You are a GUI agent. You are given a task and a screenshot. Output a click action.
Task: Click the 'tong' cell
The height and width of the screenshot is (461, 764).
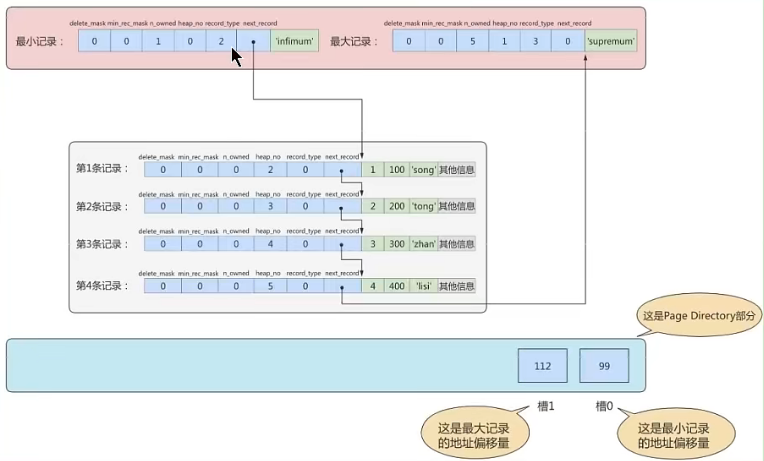point(423,206)
